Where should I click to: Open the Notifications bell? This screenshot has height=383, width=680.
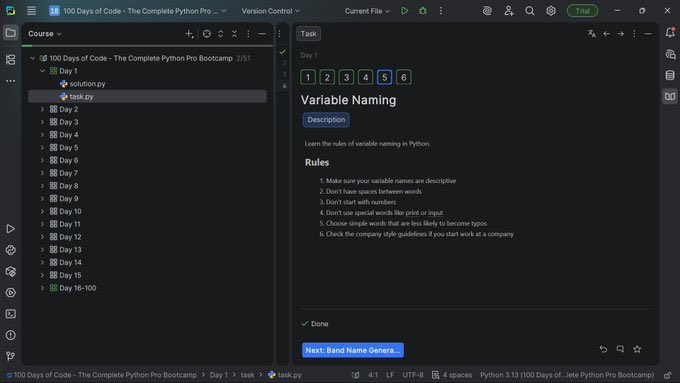(670, 33)
